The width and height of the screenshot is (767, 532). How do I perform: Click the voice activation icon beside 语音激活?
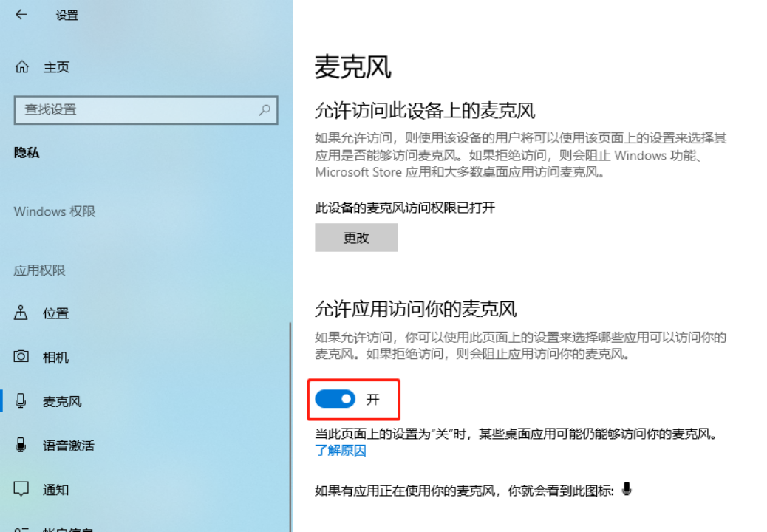pyautogui.click(x=21, y=445)
